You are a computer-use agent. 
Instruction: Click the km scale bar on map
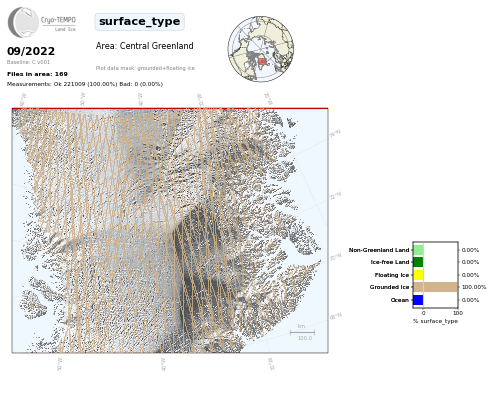pyautogui.click(x=302, y=332)
